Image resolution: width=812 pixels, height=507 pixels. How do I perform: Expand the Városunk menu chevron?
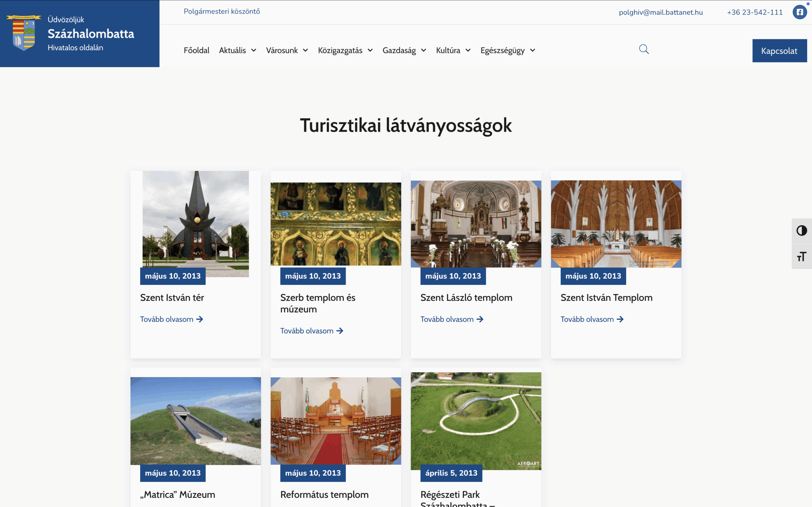pos(305,50)
